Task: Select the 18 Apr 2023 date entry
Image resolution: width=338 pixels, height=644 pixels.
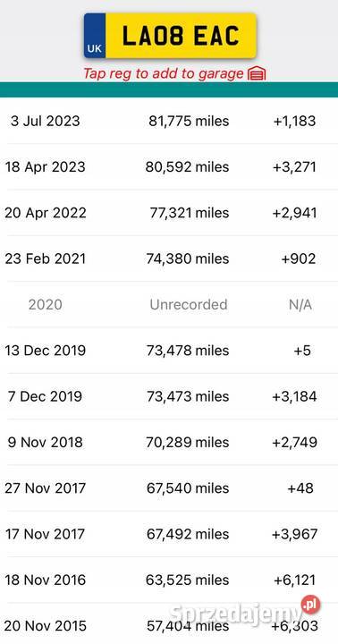Action: pos(46,167)
